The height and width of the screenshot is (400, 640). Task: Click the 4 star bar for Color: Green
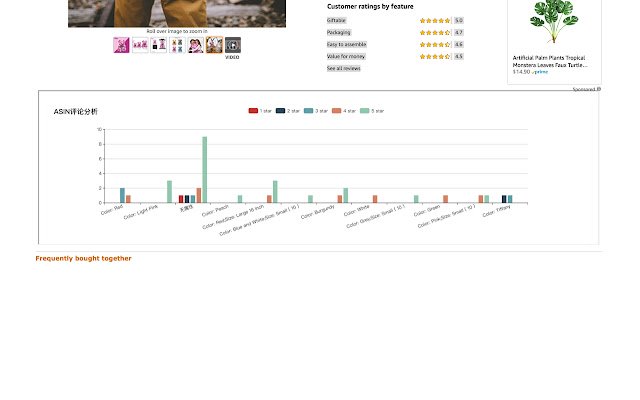446,199
